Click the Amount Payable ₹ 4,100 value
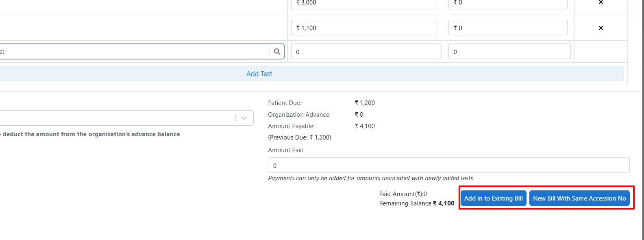The height and width of the screenshot is (240, 644). point(365,126)
